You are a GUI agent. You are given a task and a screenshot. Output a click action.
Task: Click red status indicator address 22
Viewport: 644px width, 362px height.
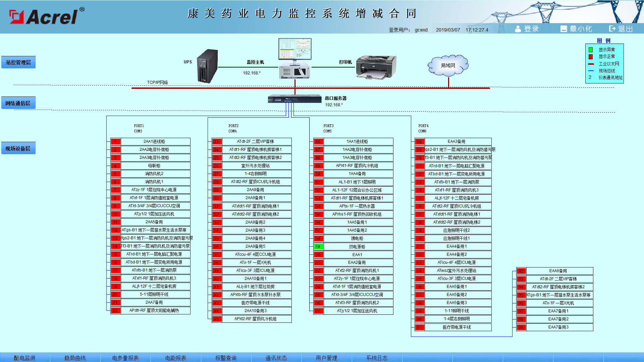tap(115, 310)
